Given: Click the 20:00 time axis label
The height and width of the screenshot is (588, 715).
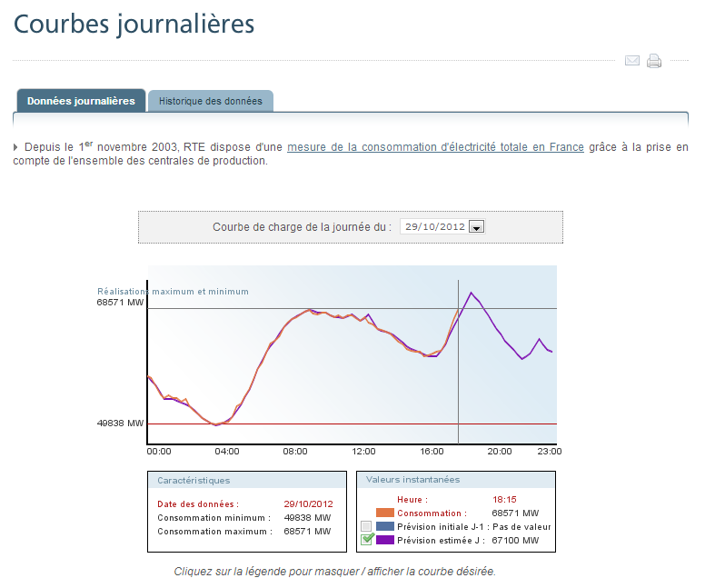Looking at the screenshot, I should tap(500, 451).
